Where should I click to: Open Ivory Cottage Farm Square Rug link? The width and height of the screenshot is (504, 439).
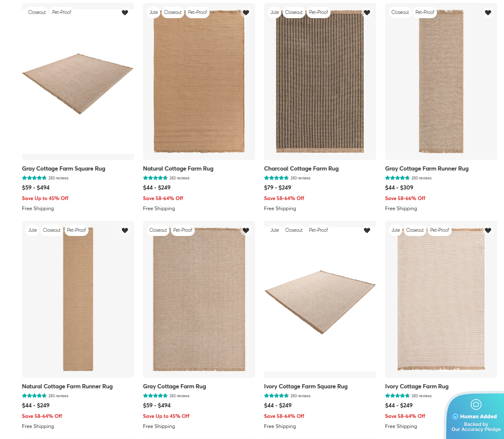click(x=306, y=386)
